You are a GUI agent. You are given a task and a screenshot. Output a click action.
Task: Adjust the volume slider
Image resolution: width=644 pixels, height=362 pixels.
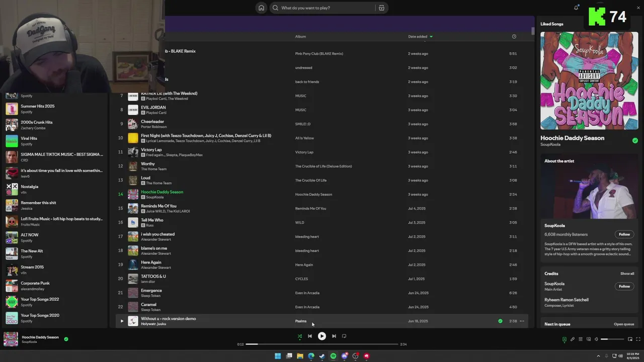click(611, 339)
